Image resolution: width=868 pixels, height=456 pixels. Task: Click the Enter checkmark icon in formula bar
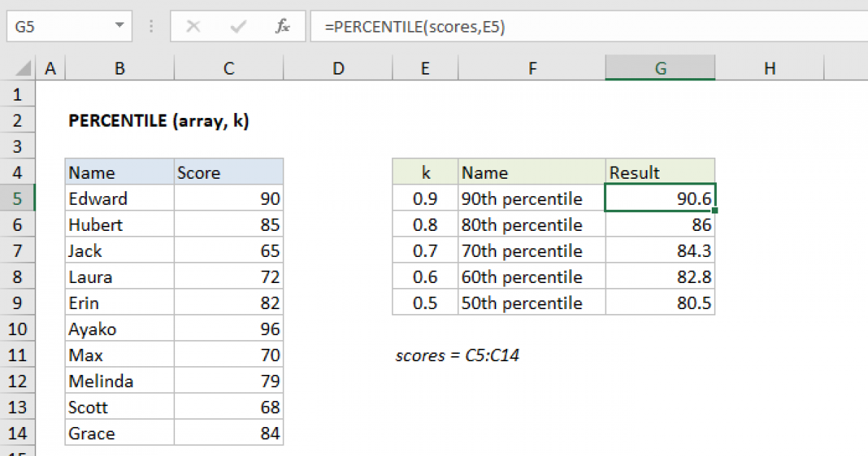(x=237, y=28)
